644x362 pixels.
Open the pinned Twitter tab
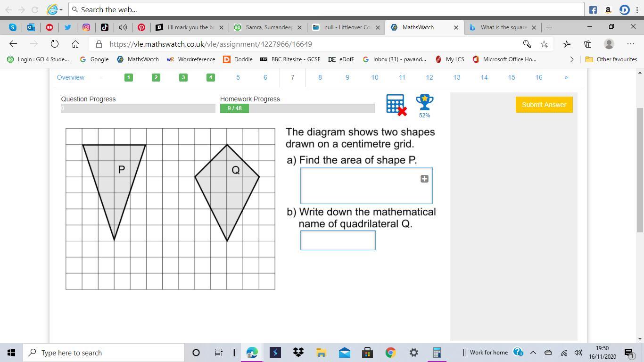(68, 27)
